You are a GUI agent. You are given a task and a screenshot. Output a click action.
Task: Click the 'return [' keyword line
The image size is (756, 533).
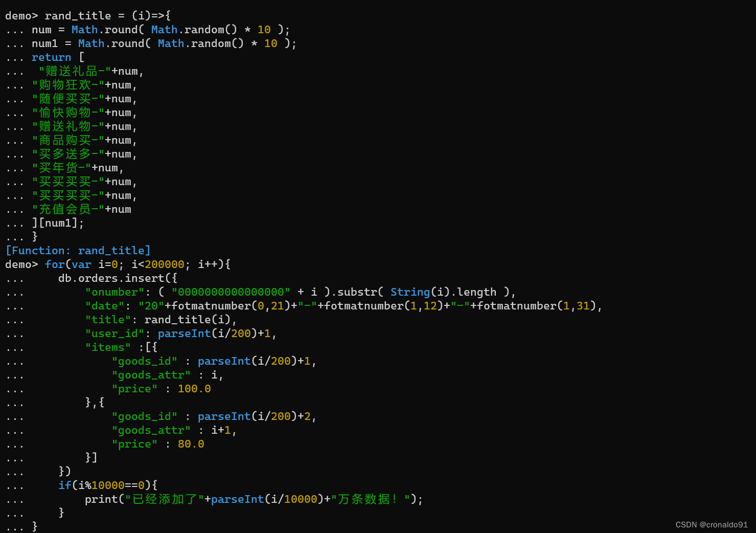58,57
